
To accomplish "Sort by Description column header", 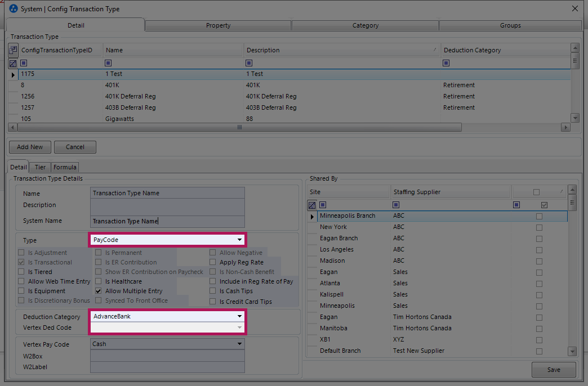I will tap(342, 50).
